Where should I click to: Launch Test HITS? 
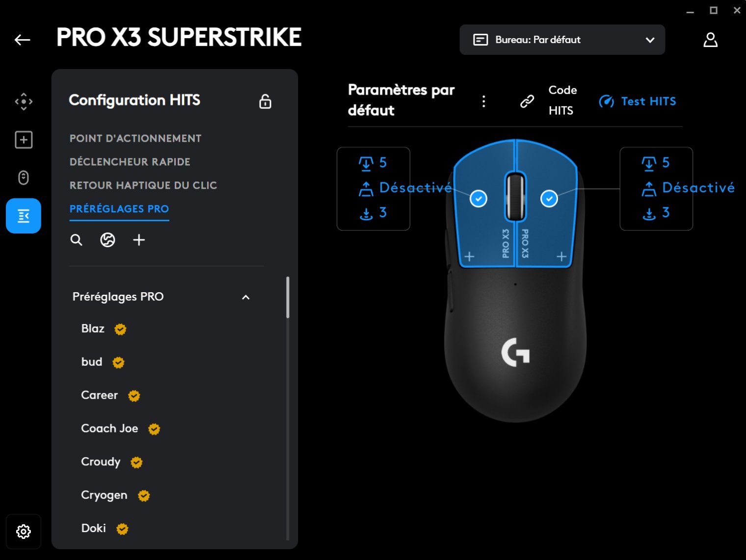click(x=638, y=102)
